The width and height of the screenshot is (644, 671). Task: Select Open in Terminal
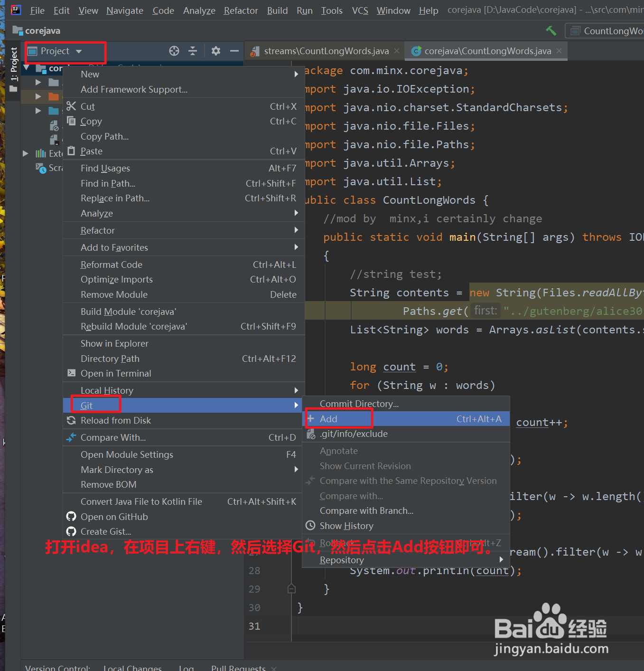pos(184,373)
